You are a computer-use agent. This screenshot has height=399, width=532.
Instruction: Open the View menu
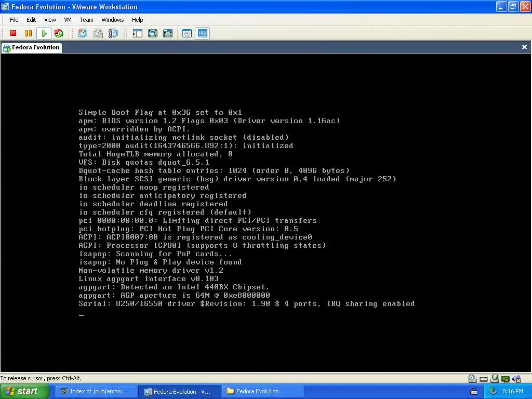click(50, 20)
